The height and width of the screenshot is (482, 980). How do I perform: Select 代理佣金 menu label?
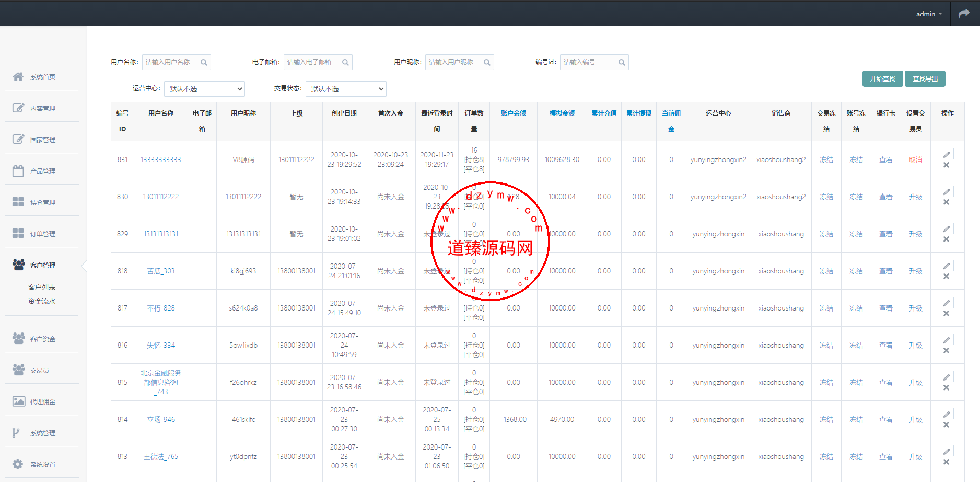43,402
